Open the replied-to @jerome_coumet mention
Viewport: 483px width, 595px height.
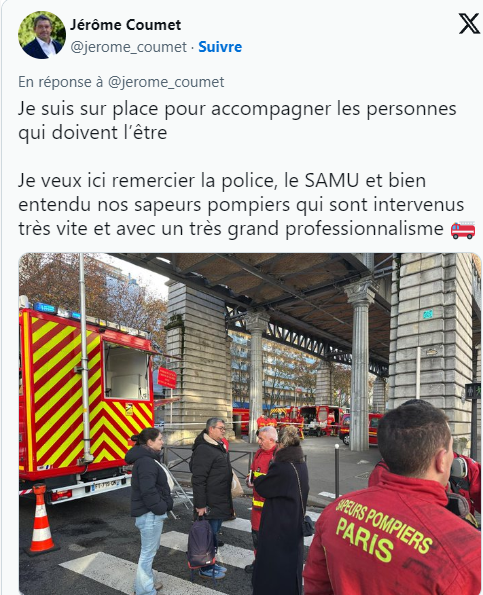166,82
